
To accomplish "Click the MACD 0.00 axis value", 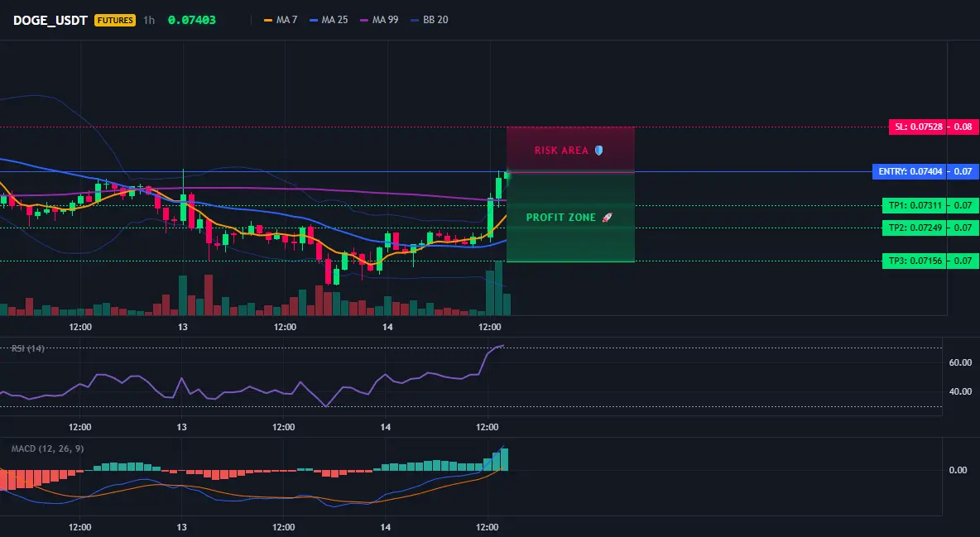I will (958, 470).
